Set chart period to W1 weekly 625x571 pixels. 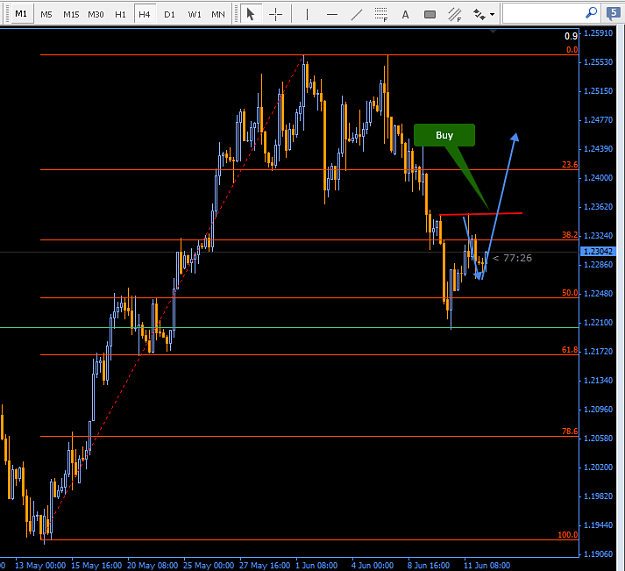tap(194, 15)
